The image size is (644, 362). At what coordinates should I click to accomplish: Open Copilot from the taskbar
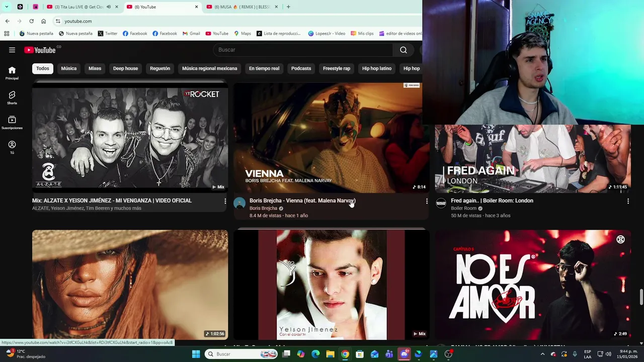pyautogui.click(x=300, y=354)
